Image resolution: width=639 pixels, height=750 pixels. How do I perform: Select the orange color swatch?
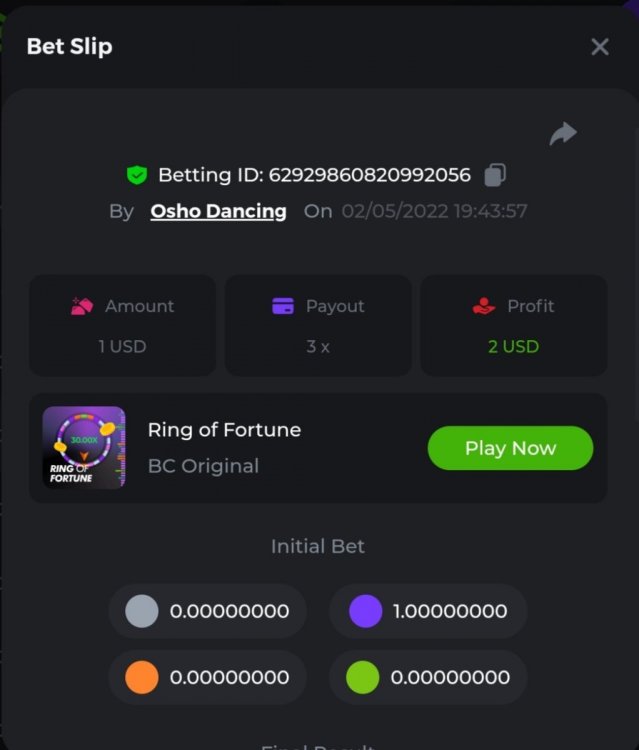[x=142, y=677]
